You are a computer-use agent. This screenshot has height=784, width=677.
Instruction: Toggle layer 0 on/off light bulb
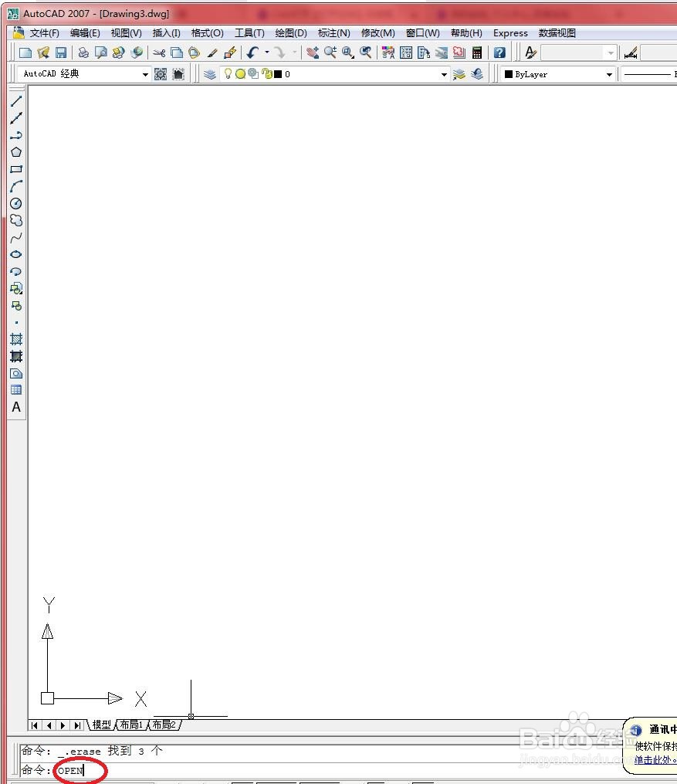(x=228, y=73)
